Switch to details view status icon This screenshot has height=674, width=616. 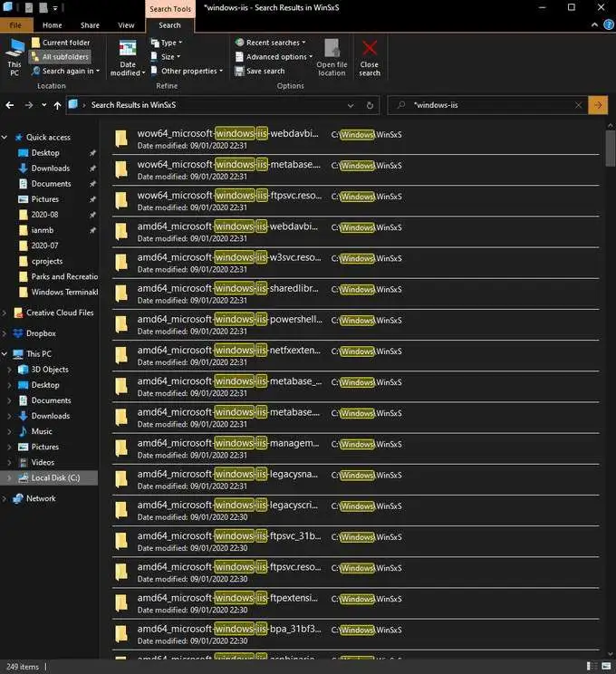point(592,666)
